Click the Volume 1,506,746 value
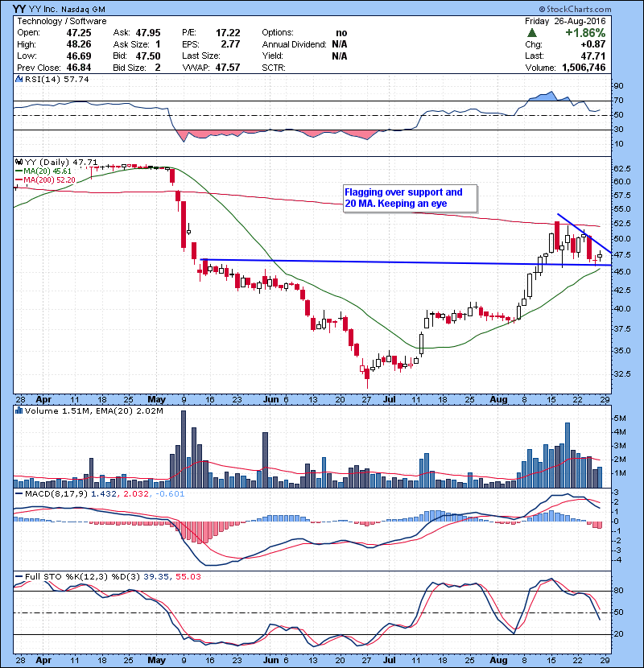This screenshot has height=668, width=644. 584,68
